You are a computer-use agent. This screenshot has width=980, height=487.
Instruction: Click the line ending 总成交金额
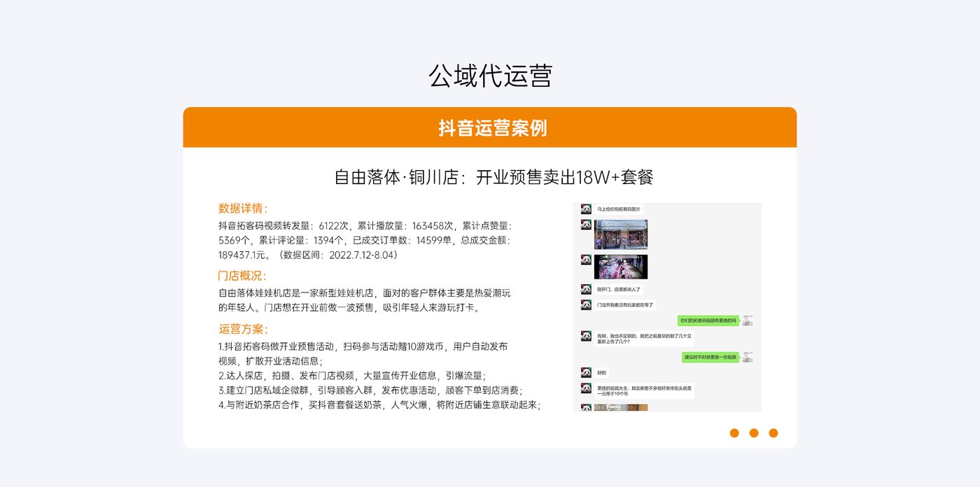coord(365,241)
